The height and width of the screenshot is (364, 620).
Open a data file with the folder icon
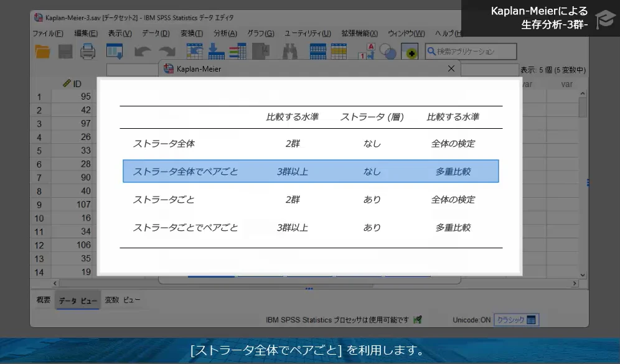pyautogui.click(x=42, y=52)
